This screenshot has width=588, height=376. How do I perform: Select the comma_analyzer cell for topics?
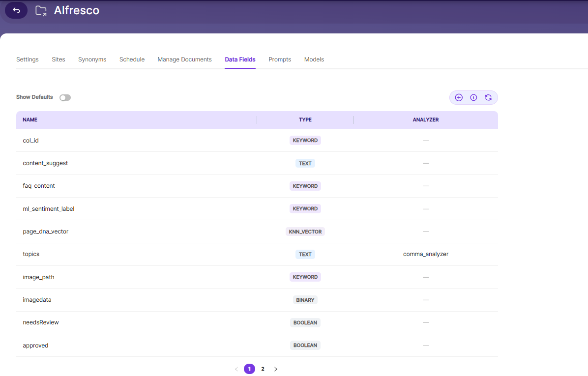[426, 254]
